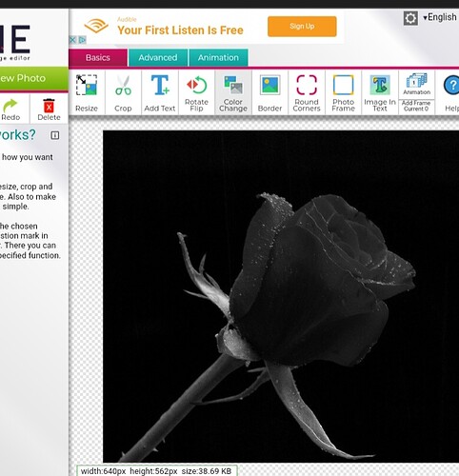Switch to the Advanced tab
This screenshot has height=476, width=459.
pos(158,58)
